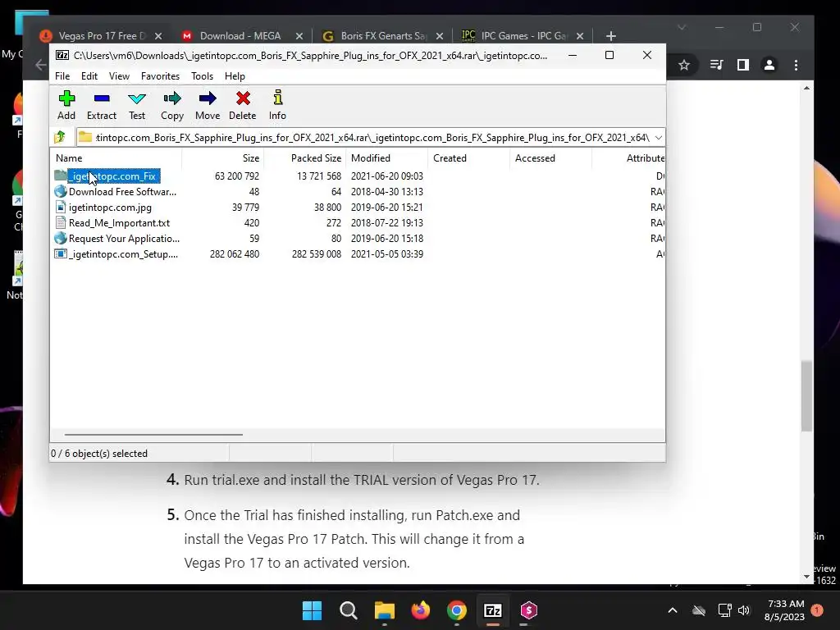Click the packed size 13 721 568

point(319,176)
